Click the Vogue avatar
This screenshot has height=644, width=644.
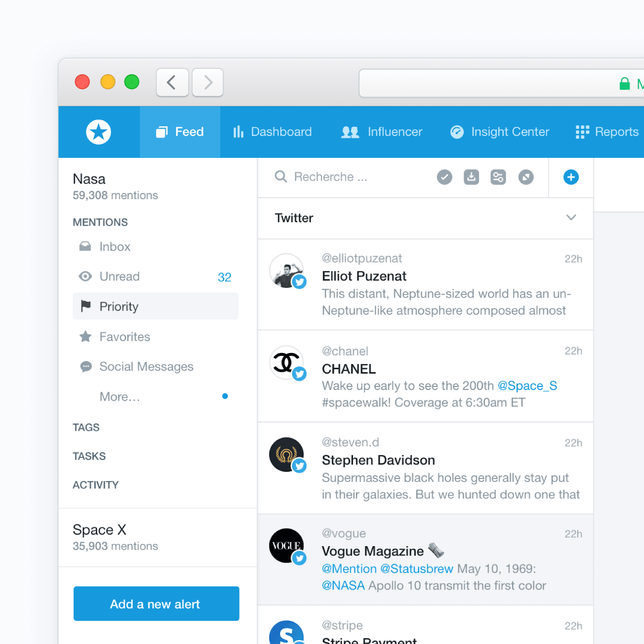[x=286, y=546]
